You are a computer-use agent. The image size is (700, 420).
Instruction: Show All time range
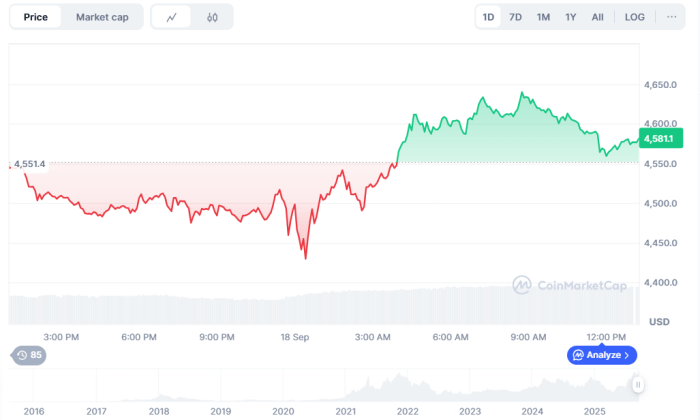click(x=597, y=17)
